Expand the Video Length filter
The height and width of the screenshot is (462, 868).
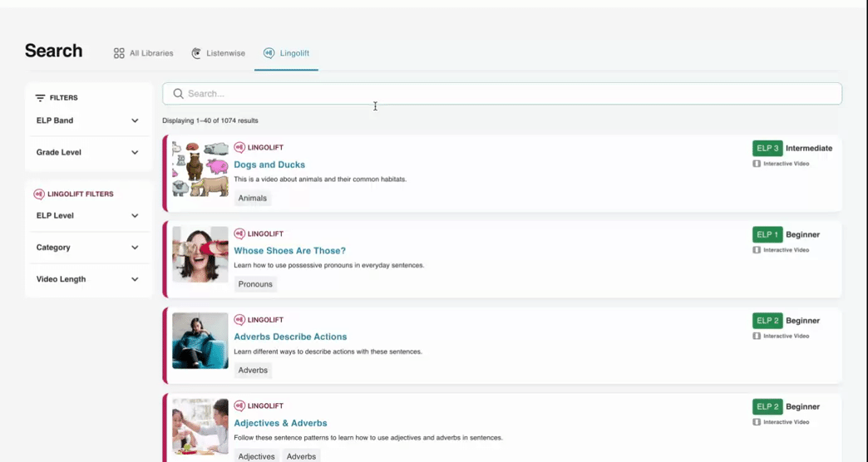(135, 279)
